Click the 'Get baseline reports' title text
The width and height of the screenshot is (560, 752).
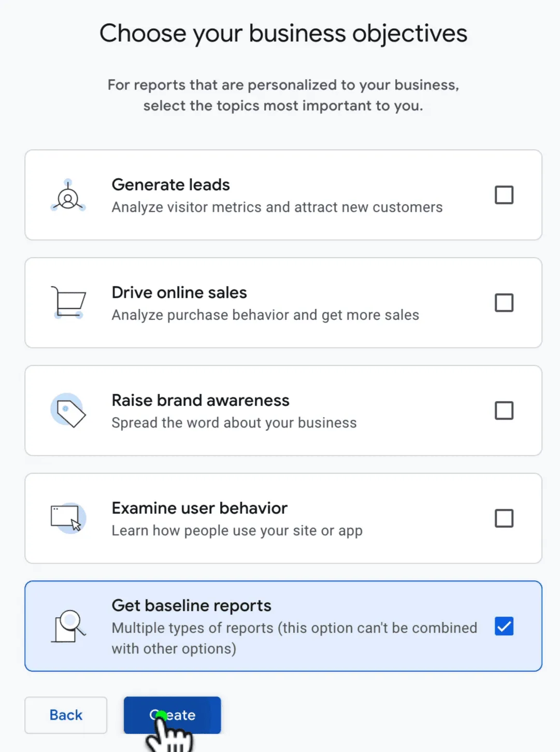[192, 605]
